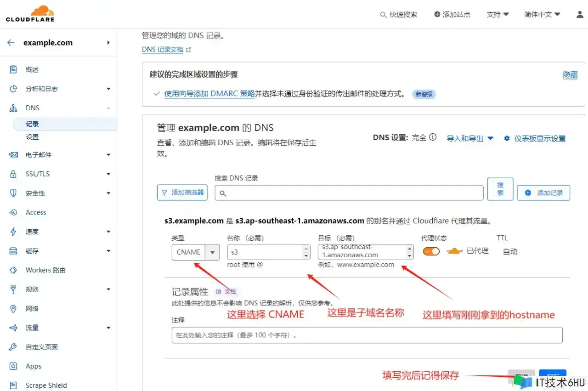588x391 pixels.
Task: Click the Speed lightning bolt icon
Action: [x=13, y=232]
